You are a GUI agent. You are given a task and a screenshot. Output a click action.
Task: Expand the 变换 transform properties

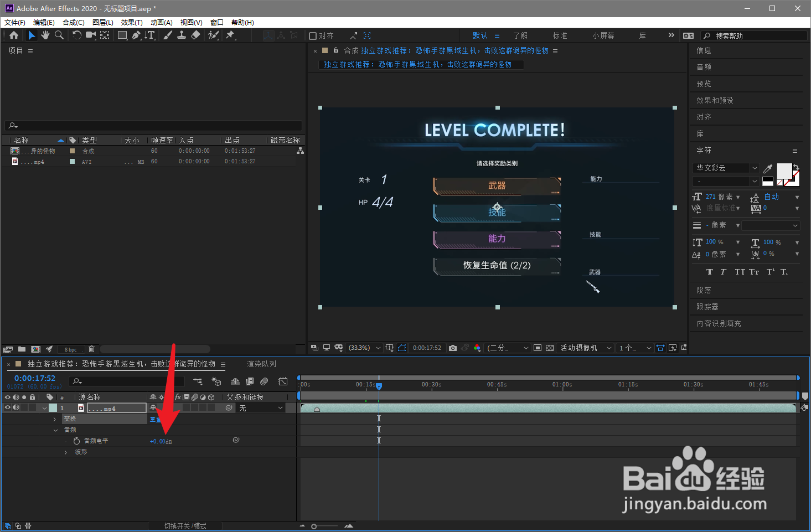tap(55, 419)
